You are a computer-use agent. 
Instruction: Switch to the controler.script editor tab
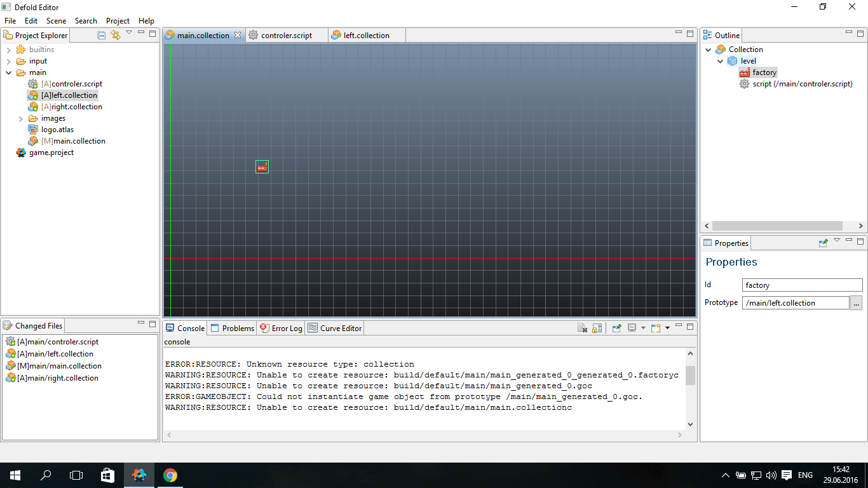coord(286,36)
